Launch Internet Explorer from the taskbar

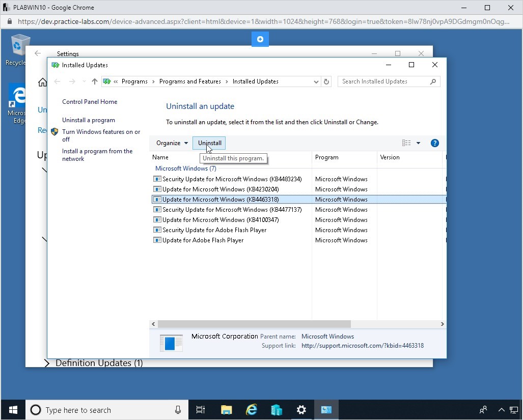[x=251, y=410]
